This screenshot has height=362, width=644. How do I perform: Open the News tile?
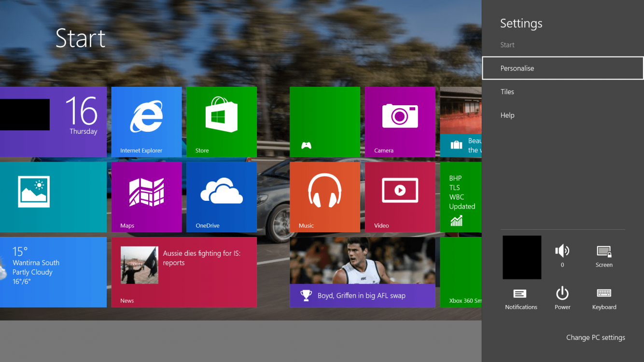(x=184, y=272)
